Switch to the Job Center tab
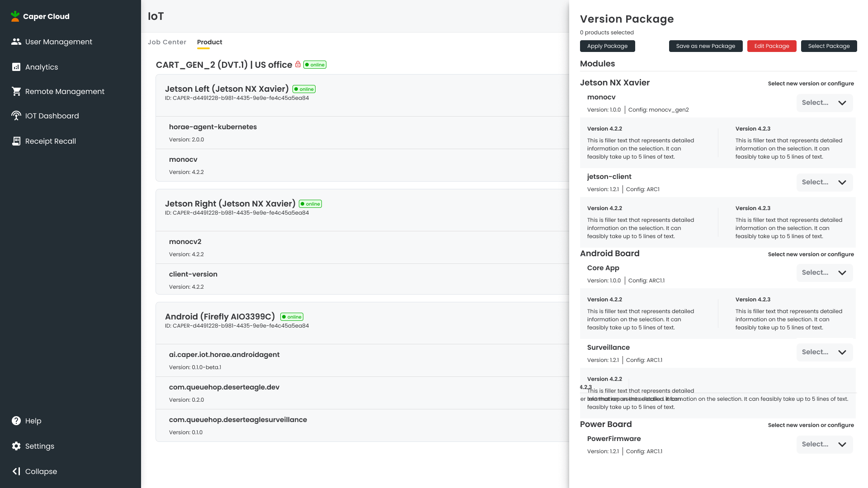Screen dimensions: 868x488 [x=167, y=42]
